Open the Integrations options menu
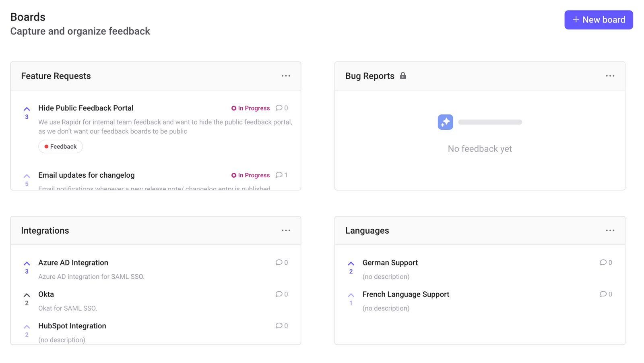Image resolution: width=644 pixels, height=363 pixels. [286, 230]
